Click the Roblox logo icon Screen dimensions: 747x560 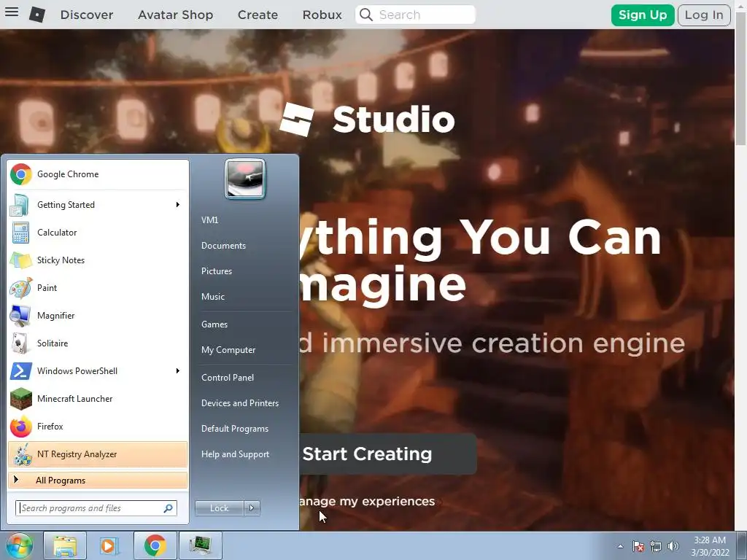click(x=37, y=15)
